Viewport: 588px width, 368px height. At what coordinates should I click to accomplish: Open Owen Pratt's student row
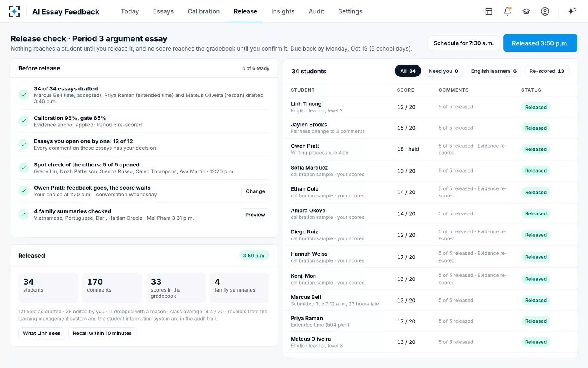point(430,149)
